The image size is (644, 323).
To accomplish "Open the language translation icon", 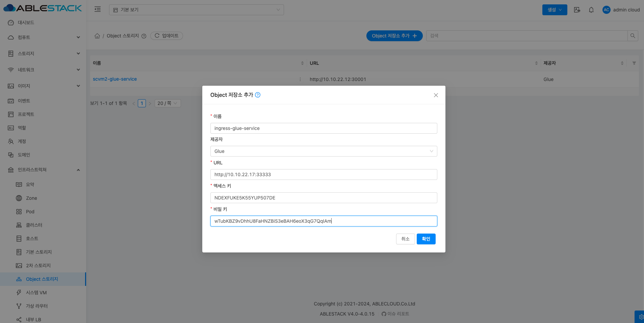I will coord(577,10).
